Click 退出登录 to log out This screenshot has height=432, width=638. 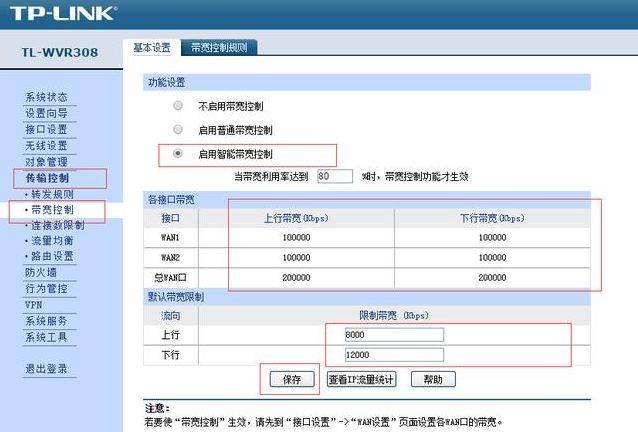tap(46, 369)
